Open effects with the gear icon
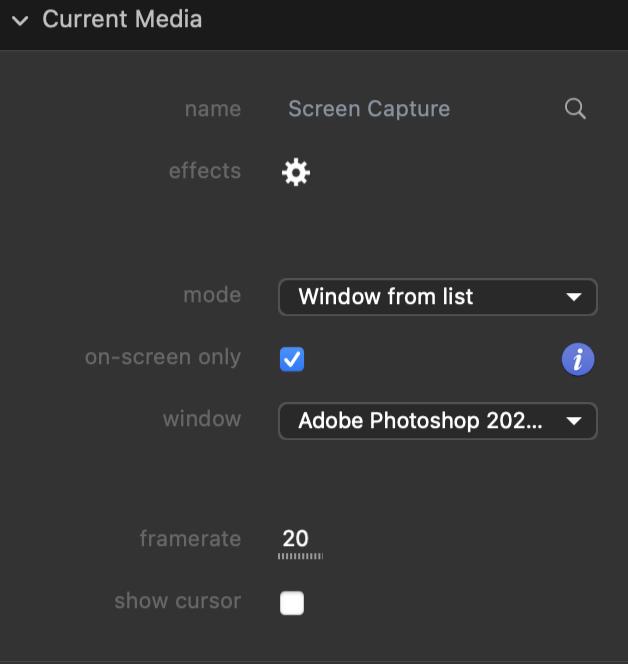This screenshot has height=664, width=628. (295, 172)
